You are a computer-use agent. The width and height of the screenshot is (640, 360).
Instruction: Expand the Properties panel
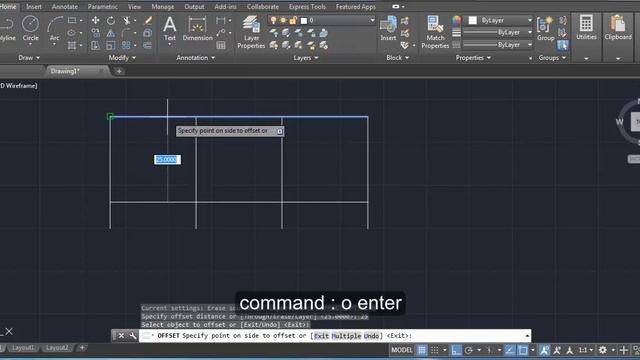[x=473, y=58]
